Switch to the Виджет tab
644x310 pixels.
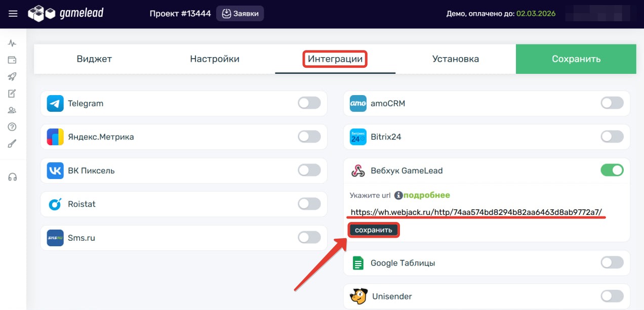94,59
